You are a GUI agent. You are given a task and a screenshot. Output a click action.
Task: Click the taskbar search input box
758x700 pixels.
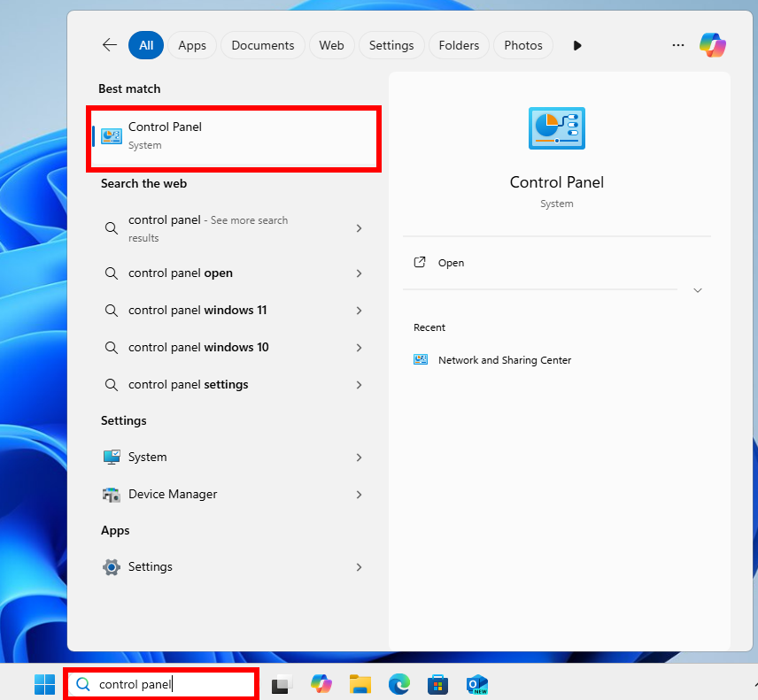(x=168, y=684)
